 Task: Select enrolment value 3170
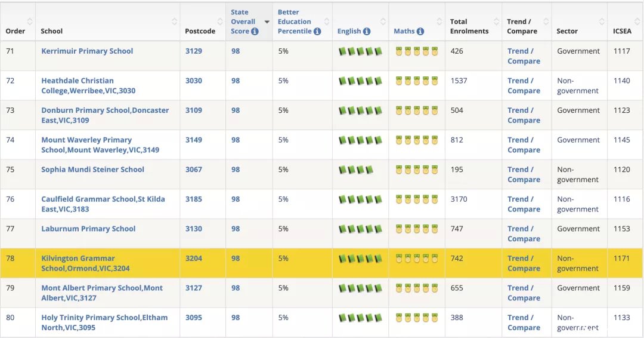459,199
